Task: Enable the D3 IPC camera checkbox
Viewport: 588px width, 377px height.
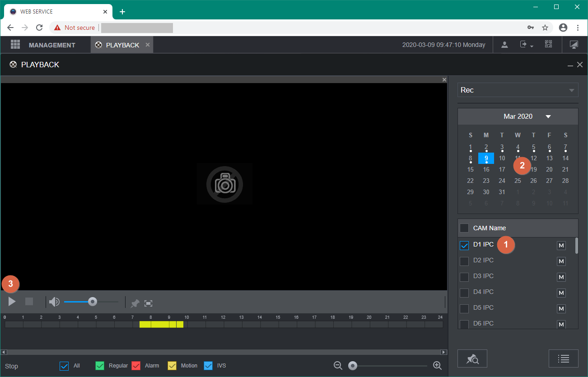Action: click(x=464, y=277)
